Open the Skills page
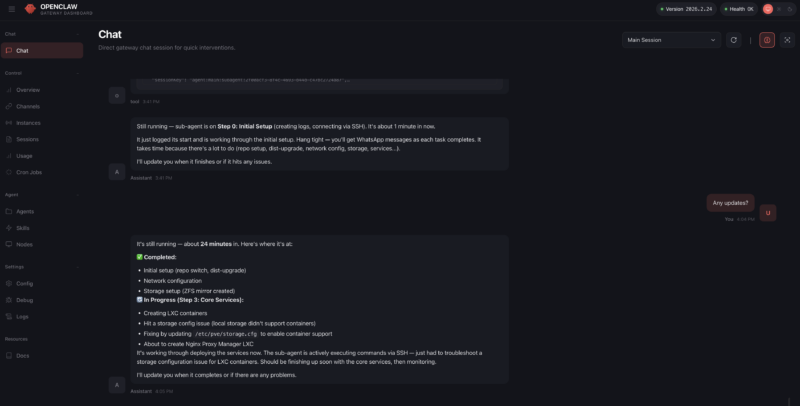Viewport: 800px width, 406px height. click(22, 228)
